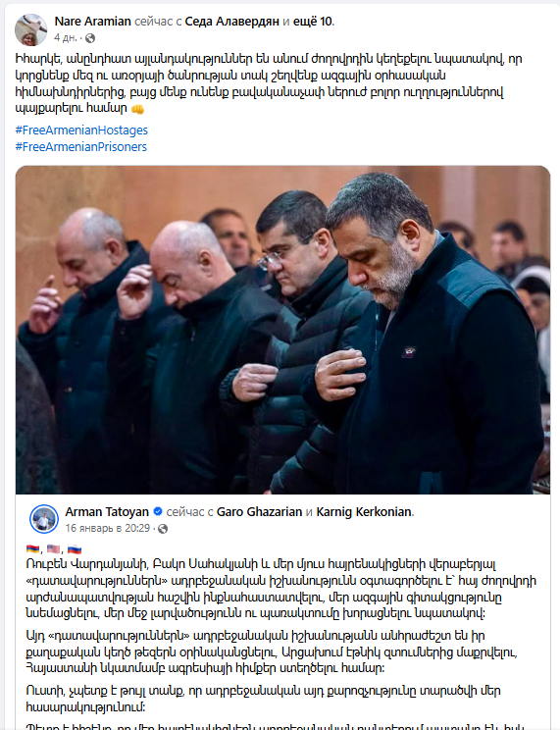Open the '16 январь в 20:29' timestamp
This screenshot has height=730, width=560.
coord(108,528)
